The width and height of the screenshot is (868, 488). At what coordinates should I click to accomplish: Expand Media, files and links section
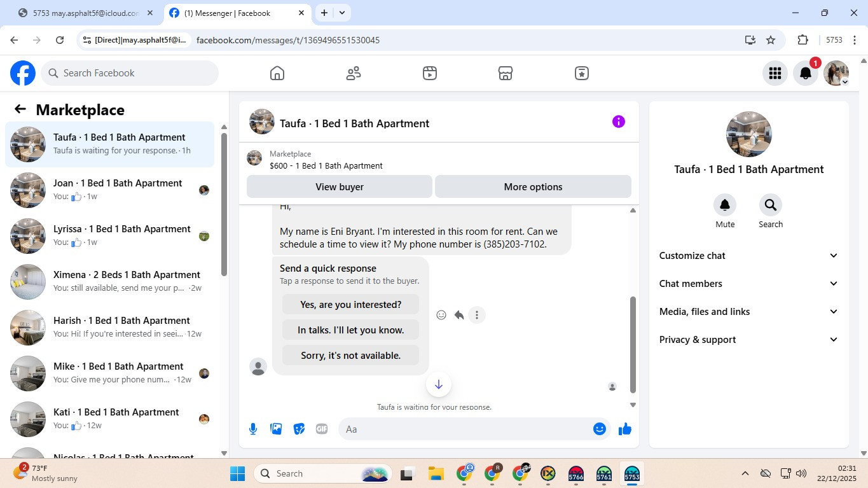[x=749, y=312]
